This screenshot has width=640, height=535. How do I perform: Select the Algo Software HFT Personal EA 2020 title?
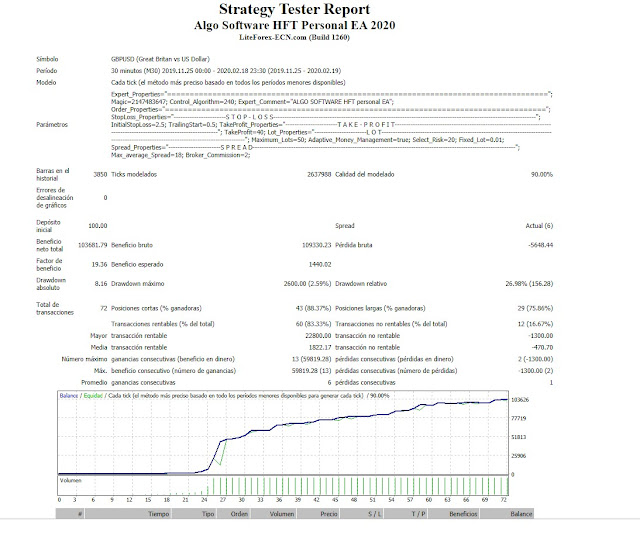pyautogui.click(x=294, y=25)
